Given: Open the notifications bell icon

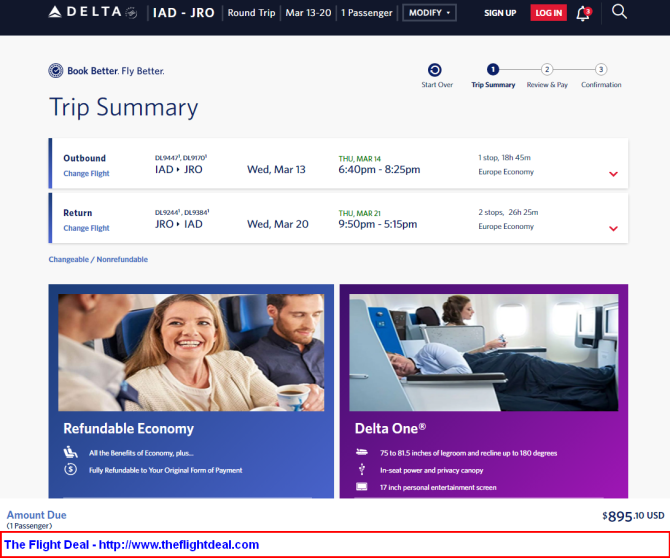Looking at the screenshot, I should pos(583,13).
